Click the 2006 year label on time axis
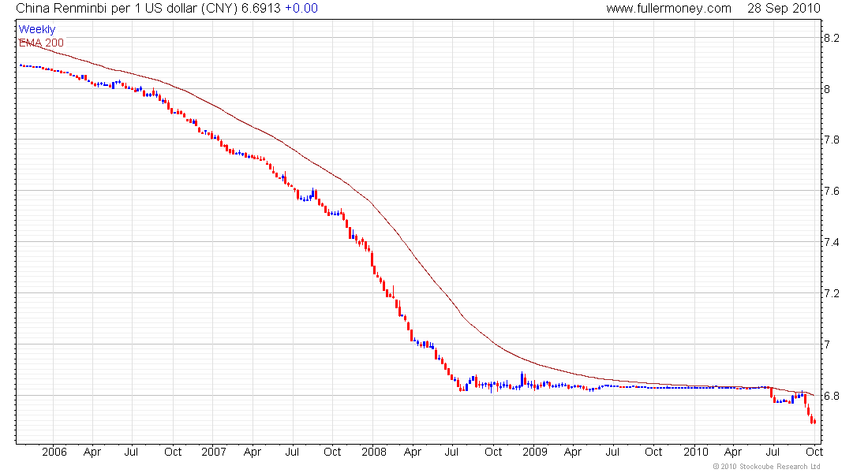The width and height of the screenshot is (868, 473). point(54,452)
